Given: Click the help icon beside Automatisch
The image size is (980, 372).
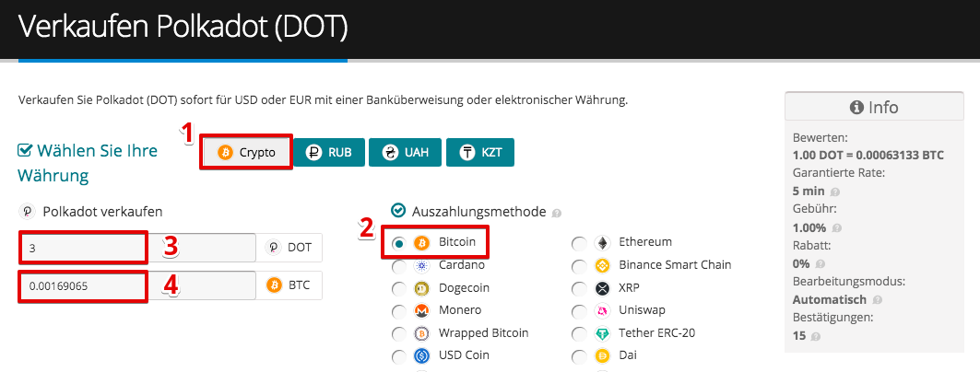Looking at the screenshot, I should point(878,300).
